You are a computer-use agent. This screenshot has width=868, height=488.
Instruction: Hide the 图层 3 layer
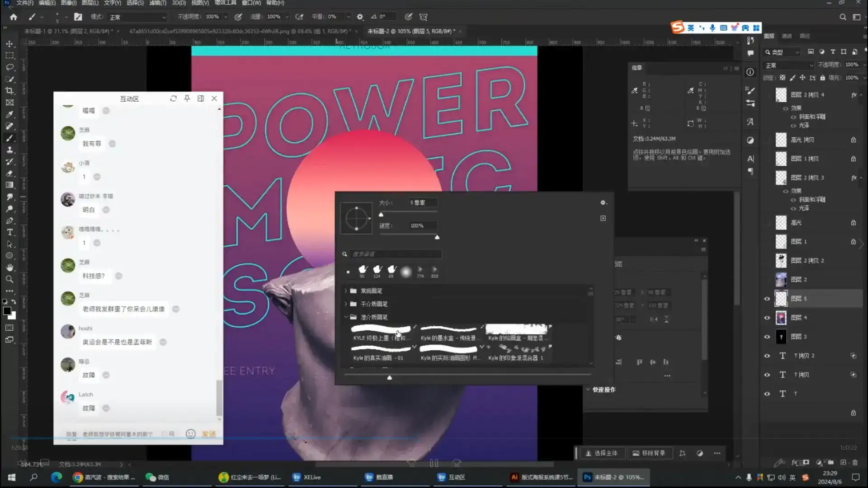(x=767, y=337)
